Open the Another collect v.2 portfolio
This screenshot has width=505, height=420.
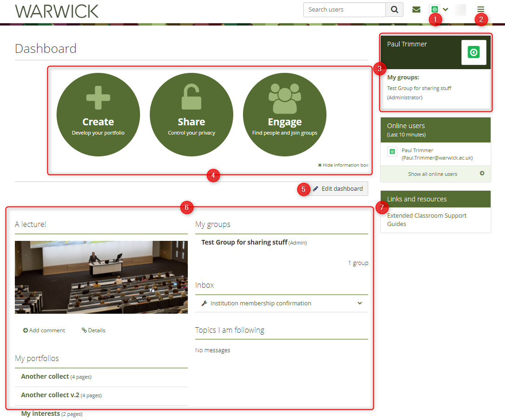tap(50, 395)
